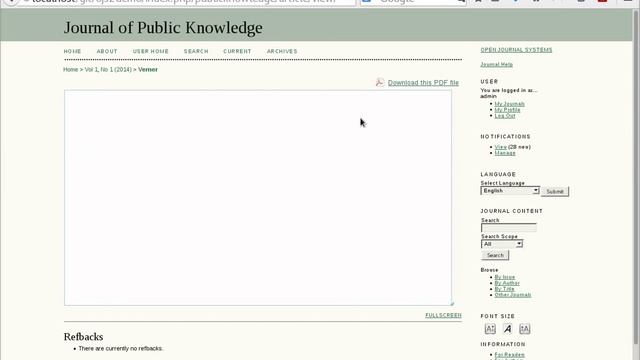Click the journal content search input field
This screenshot has height=360, width=640.
[509, 228]
